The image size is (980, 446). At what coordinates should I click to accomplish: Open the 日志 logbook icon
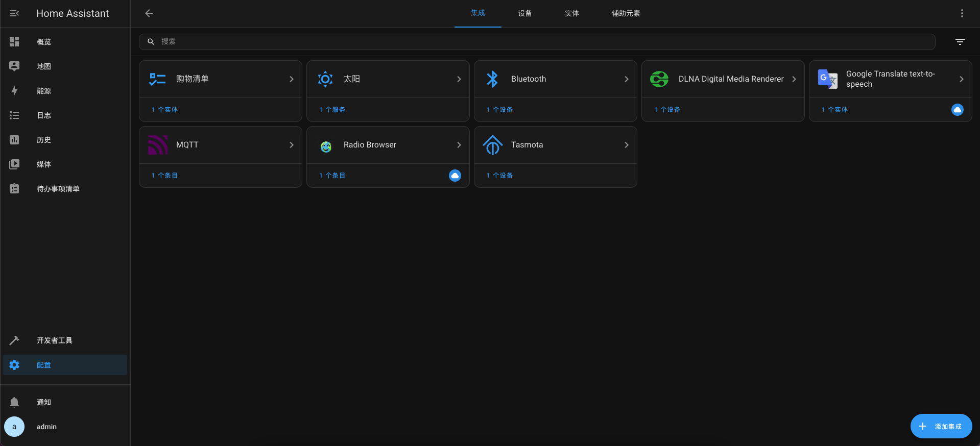(14, 115)
